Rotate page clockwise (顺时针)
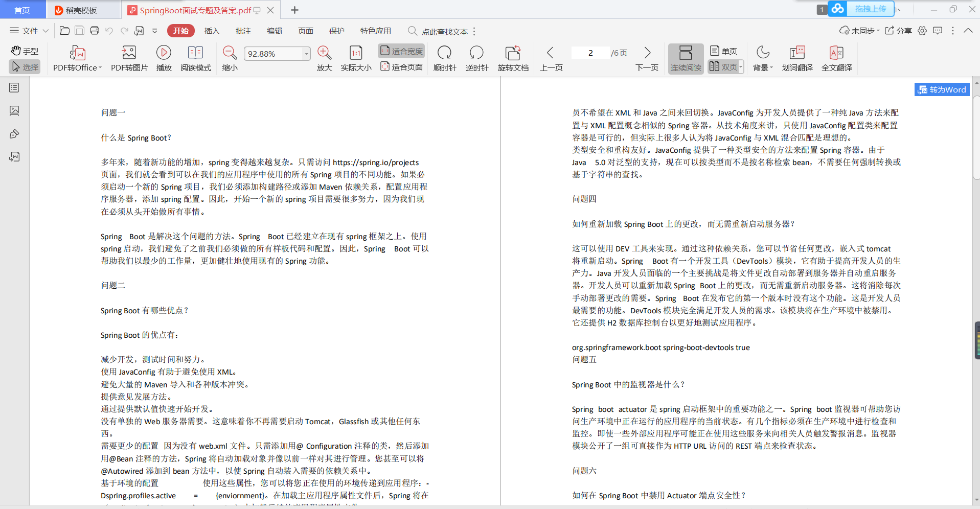 point(445,59)
